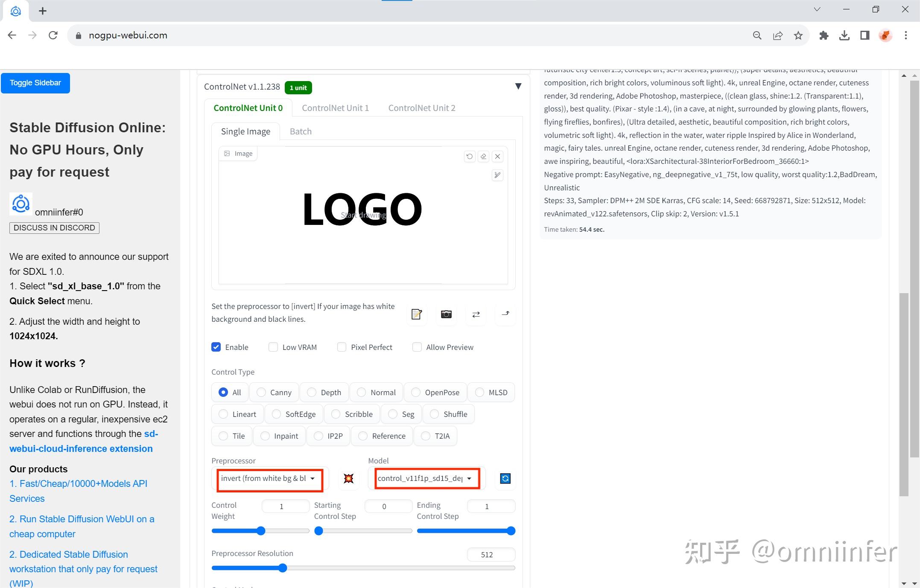The width and height of the screenshot is (920, 588).
Task: Select the eraser icon above the image
Action: pyautogui.click(x=483, y=156)
